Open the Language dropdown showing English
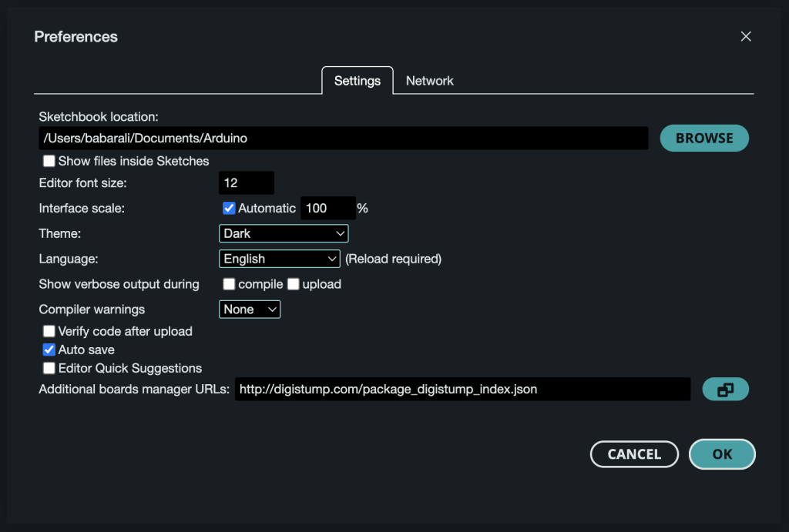The image size is (789, 532). tap(279, 259)
